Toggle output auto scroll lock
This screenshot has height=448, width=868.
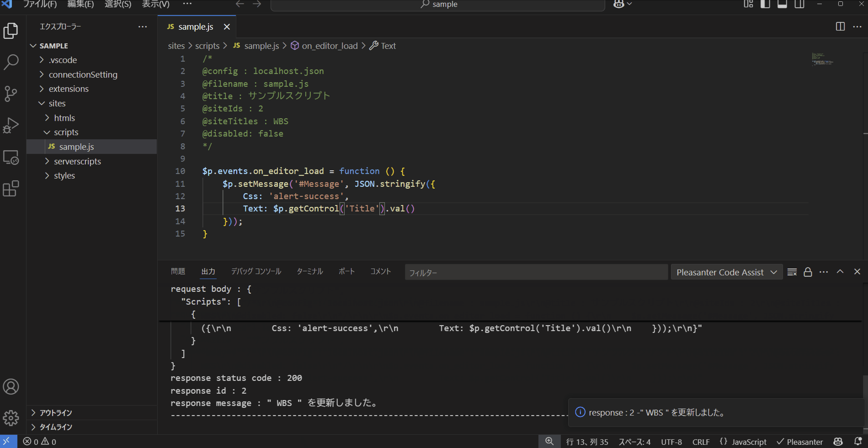point(808,272)
